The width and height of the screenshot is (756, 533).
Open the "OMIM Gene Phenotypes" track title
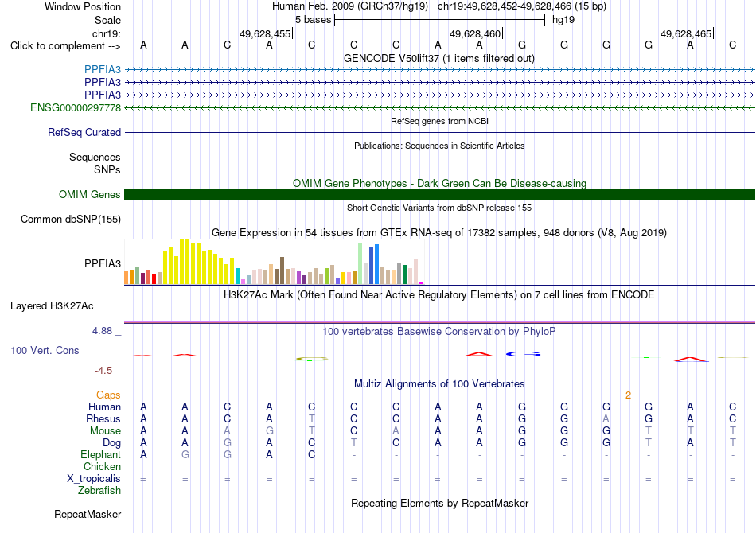(x=439, y=183)
